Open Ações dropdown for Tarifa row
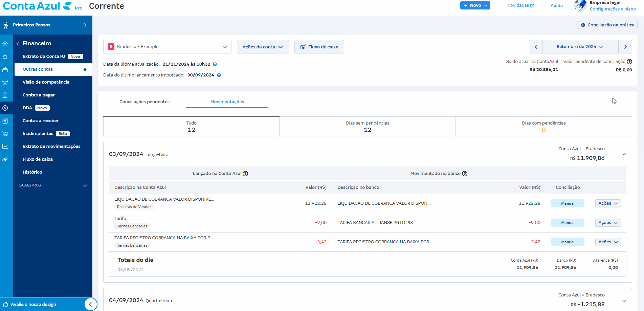This screenshot has width=644, height=311. tap(608, 223)
